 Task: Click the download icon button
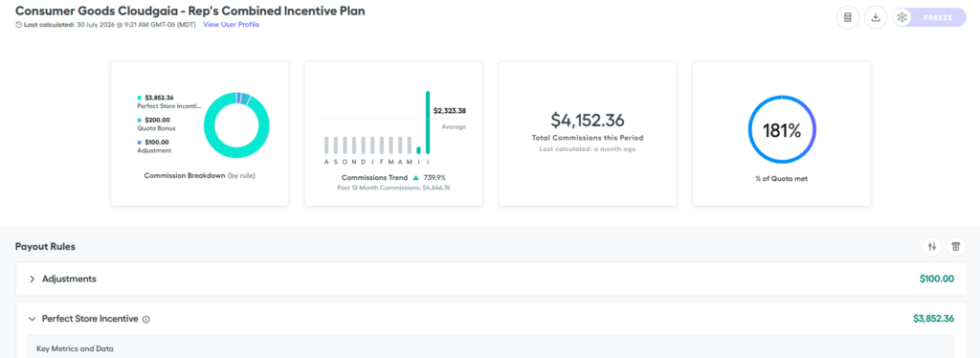coord(876,17)
